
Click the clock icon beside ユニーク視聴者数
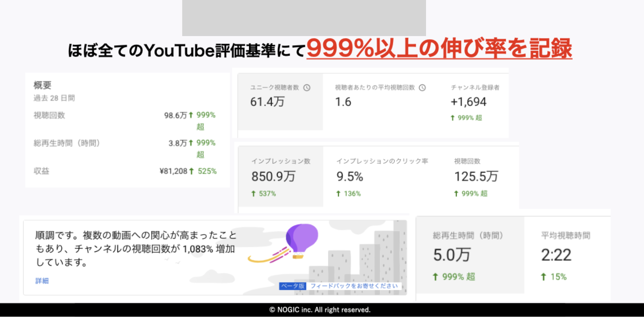(x=307, y=88)
